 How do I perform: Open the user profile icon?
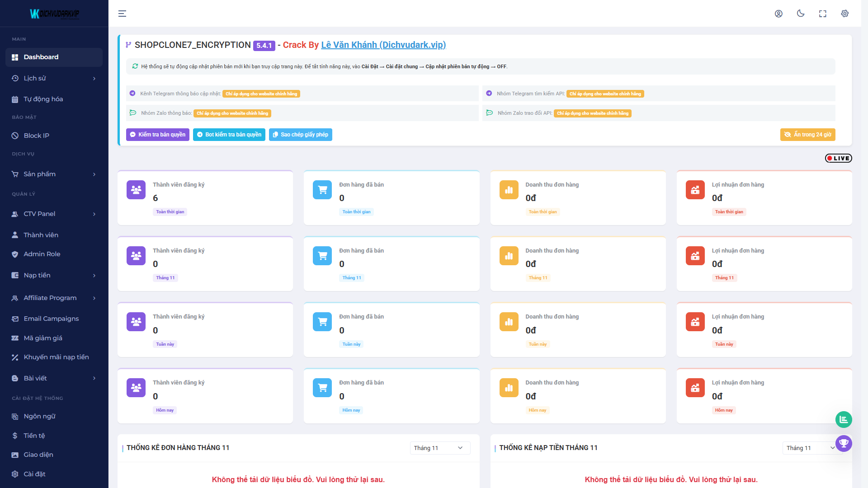(x=778, y=14)
